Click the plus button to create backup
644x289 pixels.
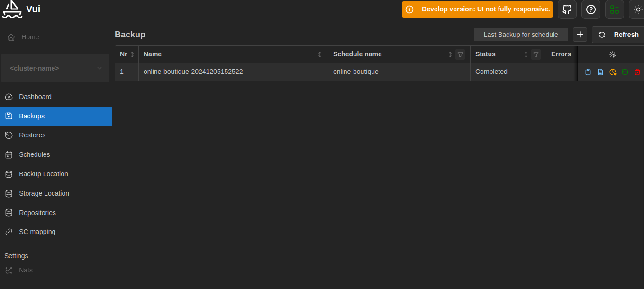(580, 35)
